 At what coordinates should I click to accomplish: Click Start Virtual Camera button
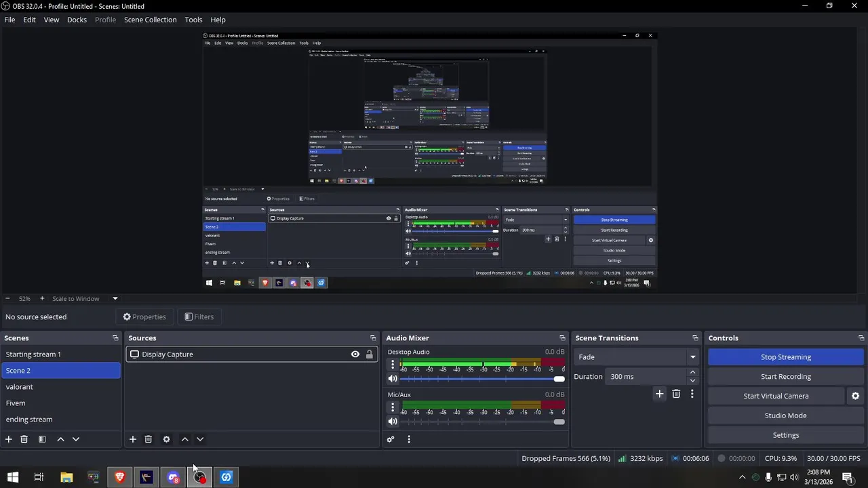776,396
